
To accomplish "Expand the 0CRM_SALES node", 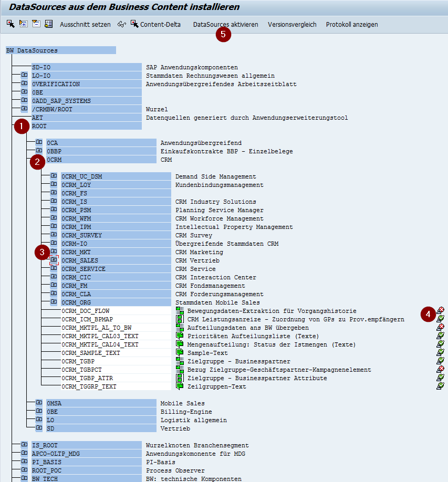I will [54, 259].
